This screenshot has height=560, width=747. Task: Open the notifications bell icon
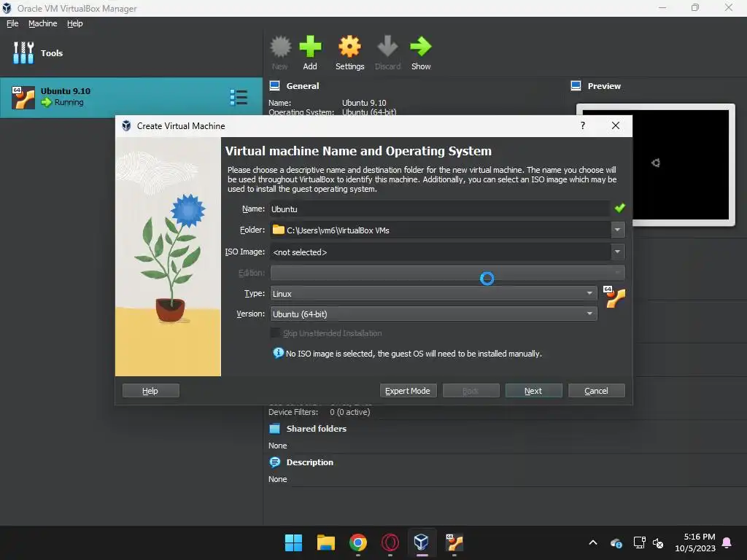(x=727, y=542)
